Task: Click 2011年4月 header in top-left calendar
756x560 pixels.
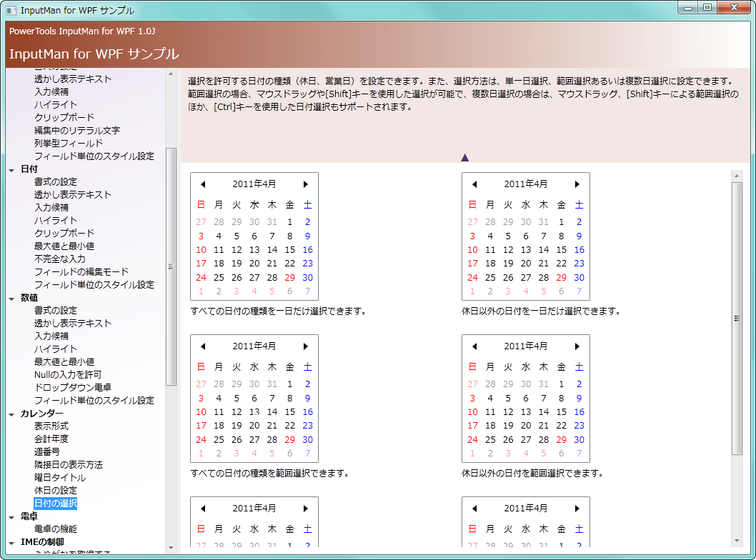Action: 254,184
